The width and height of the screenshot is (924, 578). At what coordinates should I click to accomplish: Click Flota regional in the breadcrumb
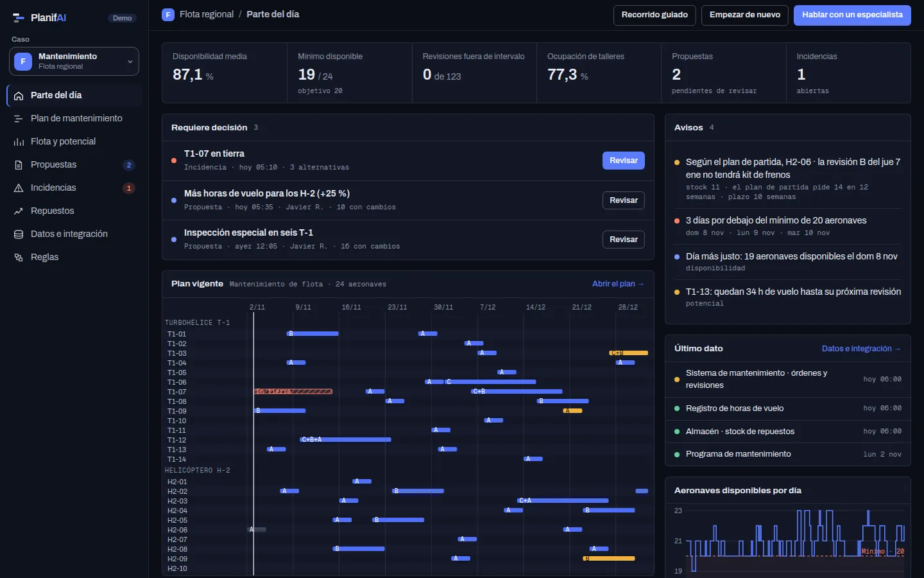coord(207,14)
